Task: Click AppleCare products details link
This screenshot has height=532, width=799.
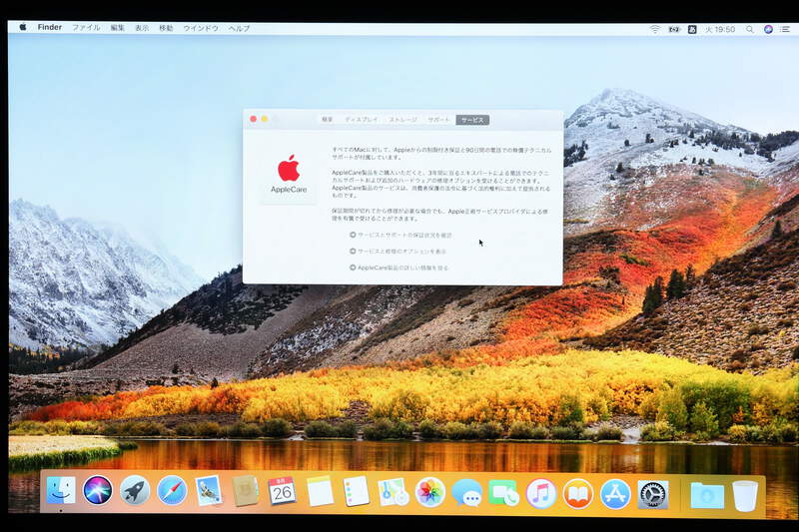Action: pyautogui.click(x=399, y=267)
